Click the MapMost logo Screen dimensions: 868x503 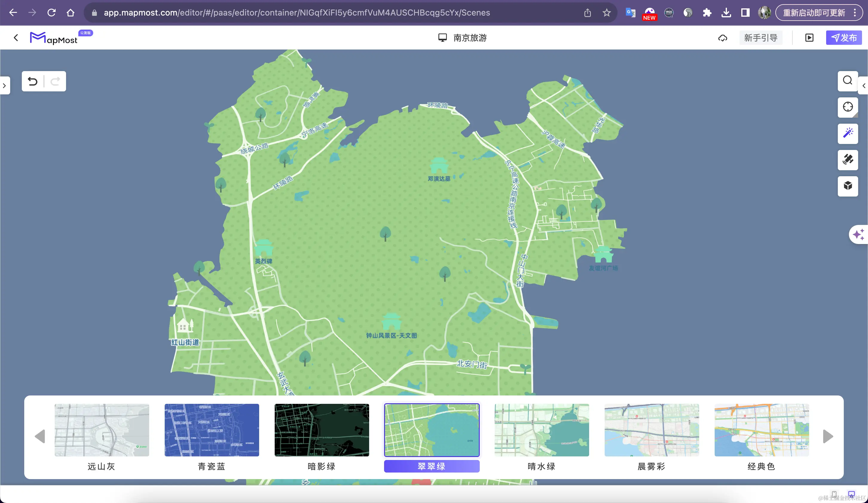pyautogui.click(x=54, y=38)
